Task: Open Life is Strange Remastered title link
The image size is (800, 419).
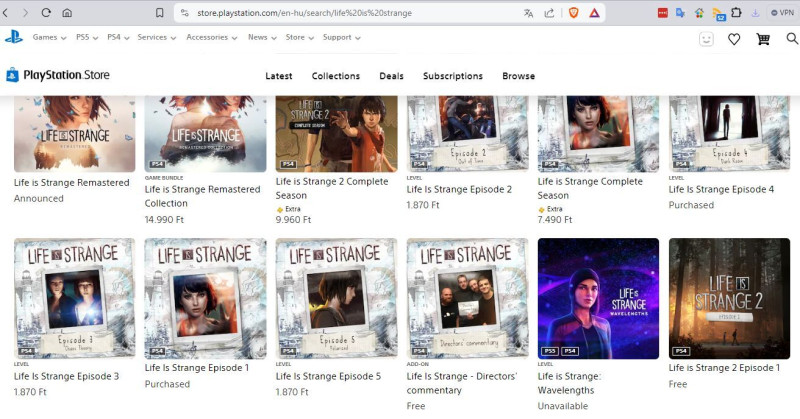Action: click(71, 183)
